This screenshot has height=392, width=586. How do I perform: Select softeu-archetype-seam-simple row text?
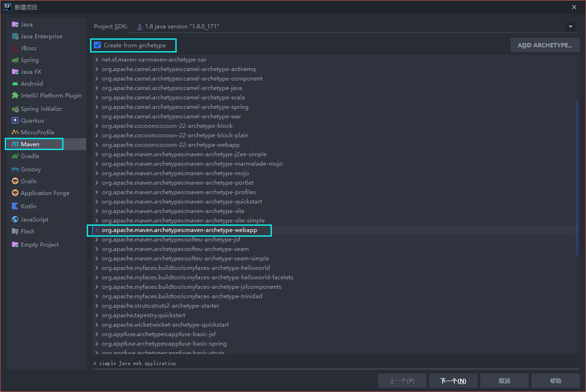(185, 258)
